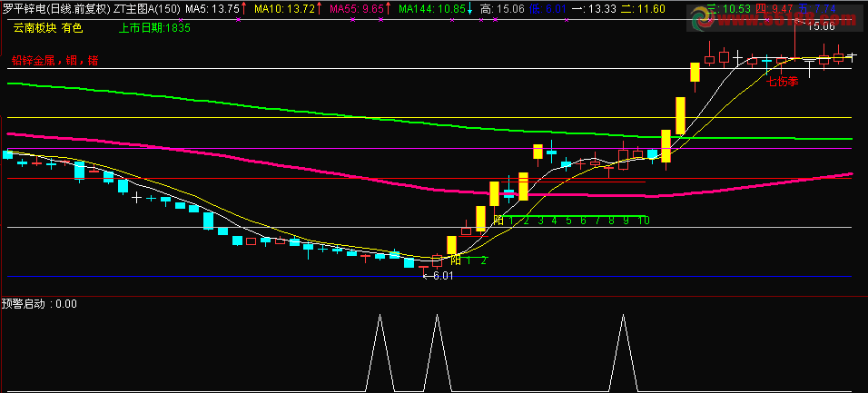Select the MA144: 10.85 indicator value
Viewport: 868px width, 393px height.
[432, 8]
